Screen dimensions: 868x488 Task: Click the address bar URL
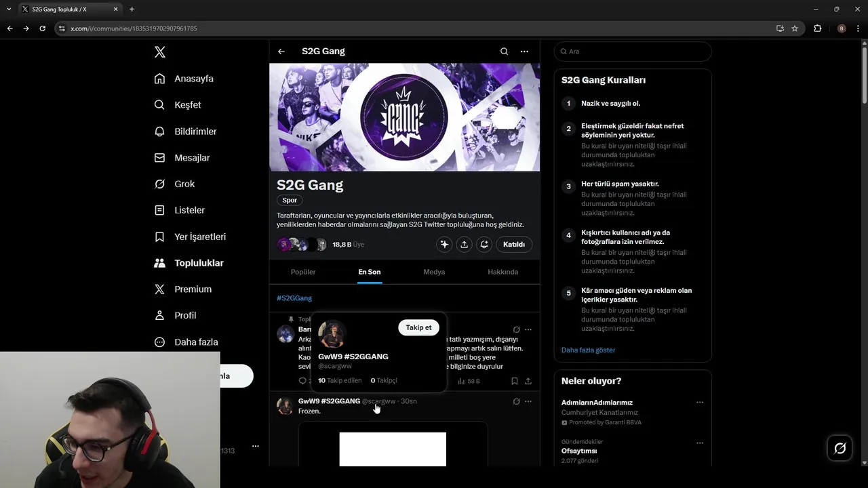click(x=134, y=28)
